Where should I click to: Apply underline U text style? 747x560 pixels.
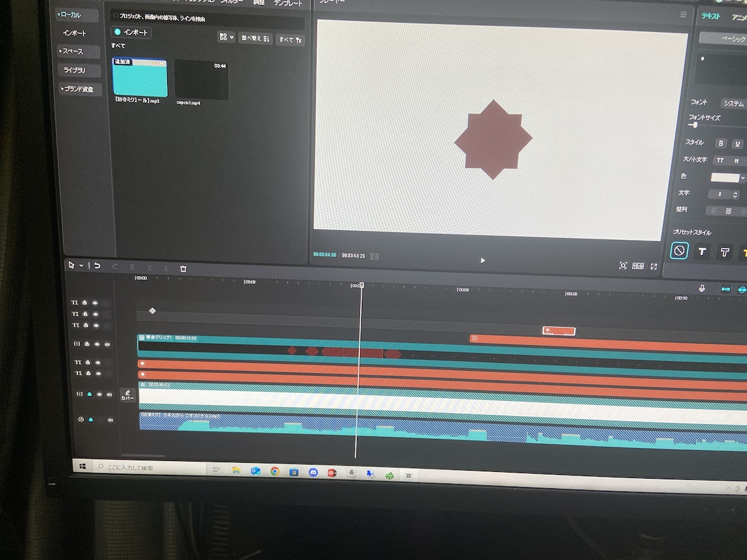pos(738,144)
